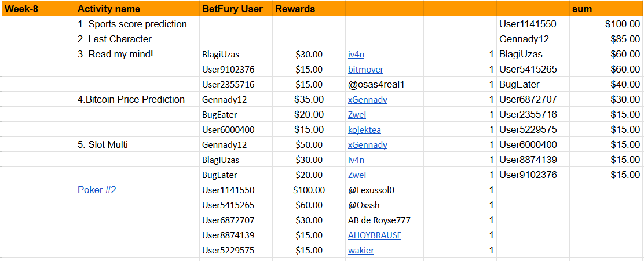
Task: Open the Poker #2 link
Action: tap(97, 190)
